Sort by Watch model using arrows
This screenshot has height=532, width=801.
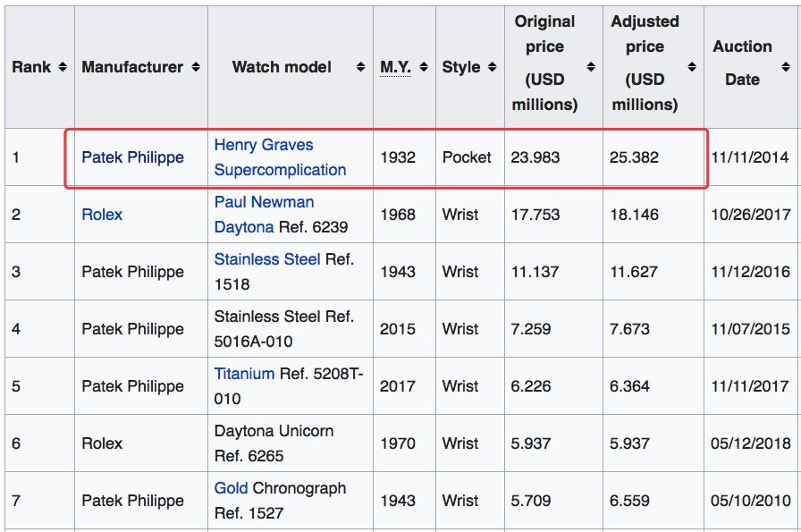[360, 67]
